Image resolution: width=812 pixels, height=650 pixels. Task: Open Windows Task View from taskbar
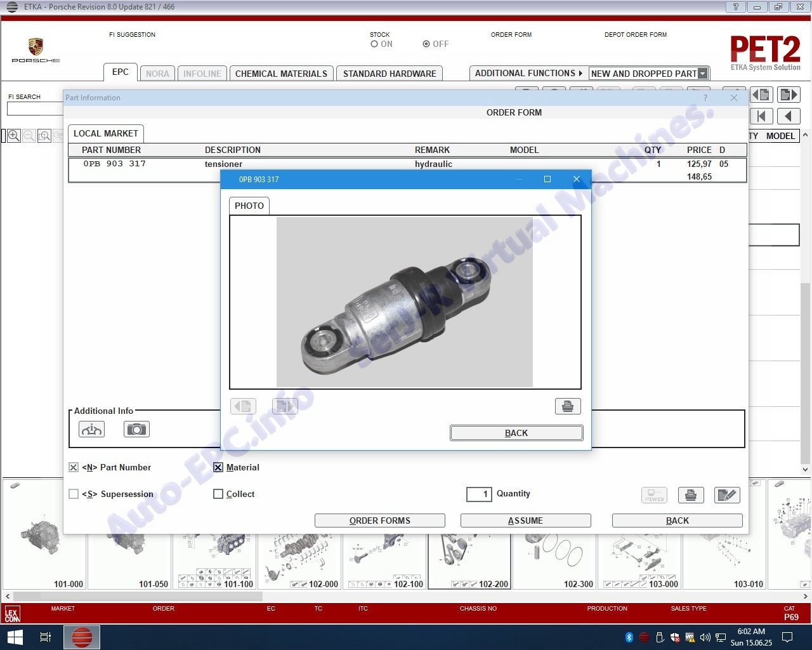[46, 637]
